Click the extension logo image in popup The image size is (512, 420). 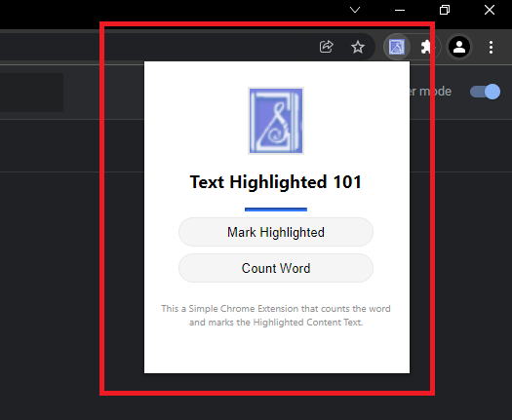click(276, 121)
